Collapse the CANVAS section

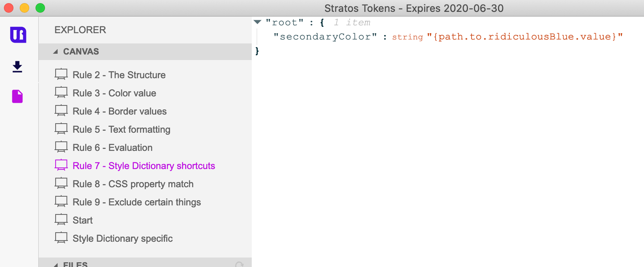point(56,52)
